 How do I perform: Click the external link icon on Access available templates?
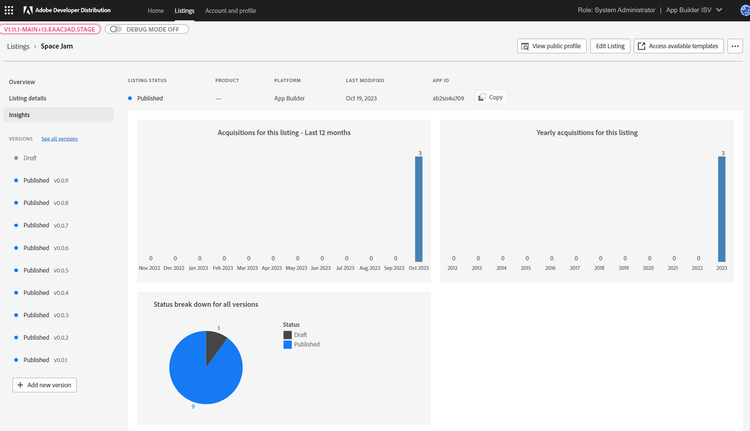(x=642, y=46)
